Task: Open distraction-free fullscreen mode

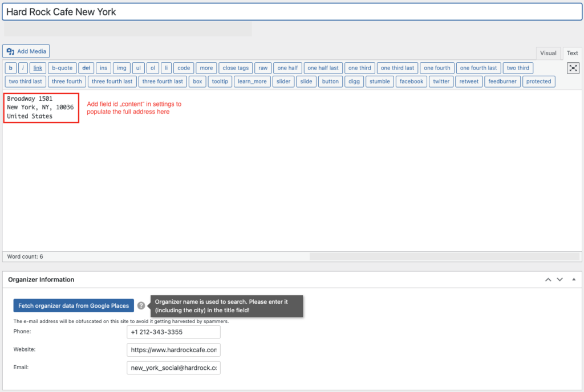Action: (x=573, y=68)
